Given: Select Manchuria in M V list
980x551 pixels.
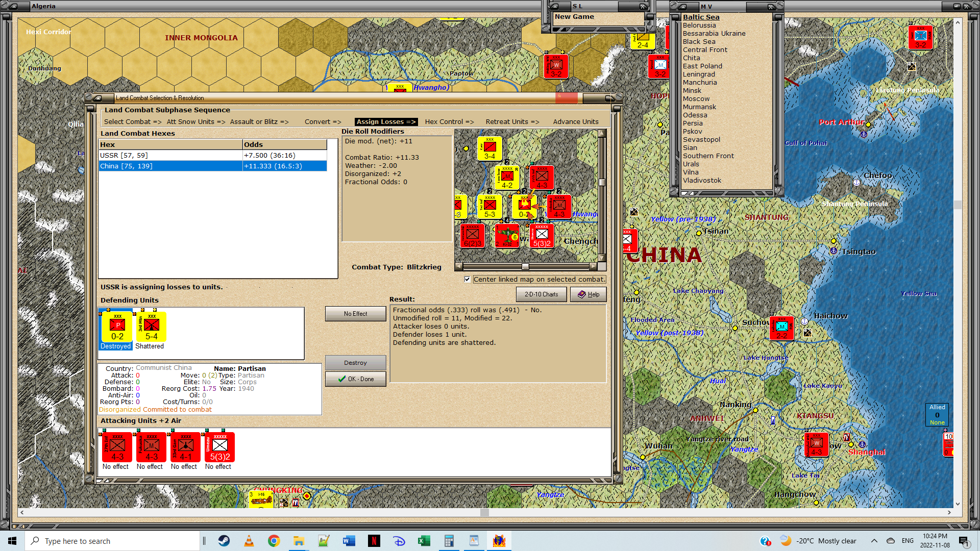Looking at the screenshot, I should (x=700, y=82).
